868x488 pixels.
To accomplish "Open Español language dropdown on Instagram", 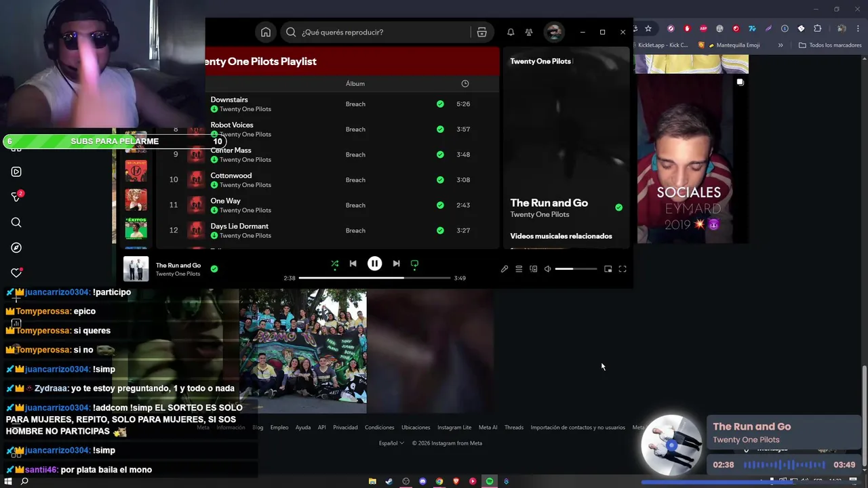I will (391, 443).
